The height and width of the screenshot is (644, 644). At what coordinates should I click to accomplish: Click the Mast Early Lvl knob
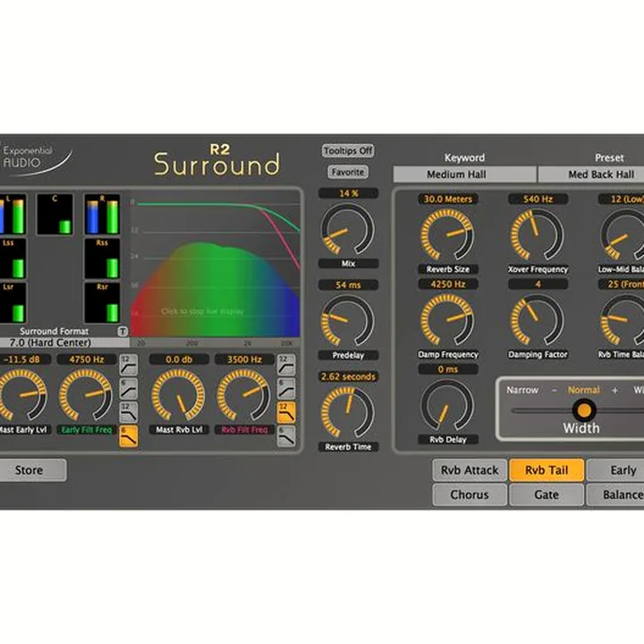(21, 395)
